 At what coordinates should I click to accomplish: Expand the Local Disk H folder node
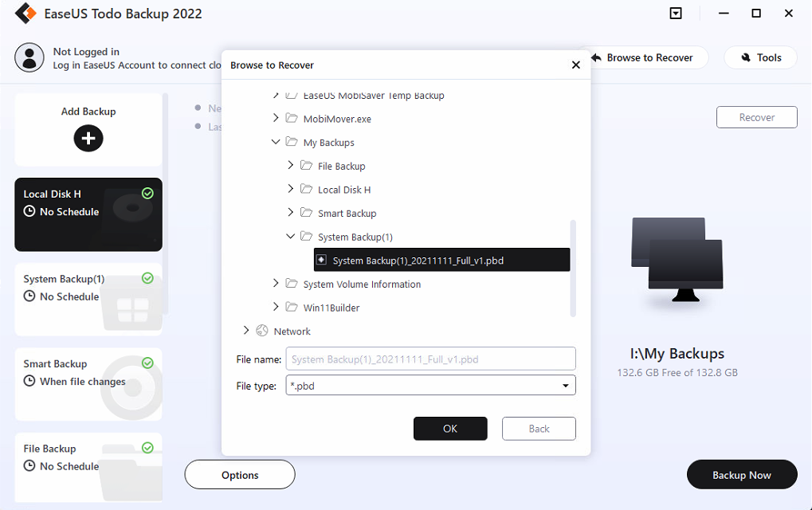(291, 189)
